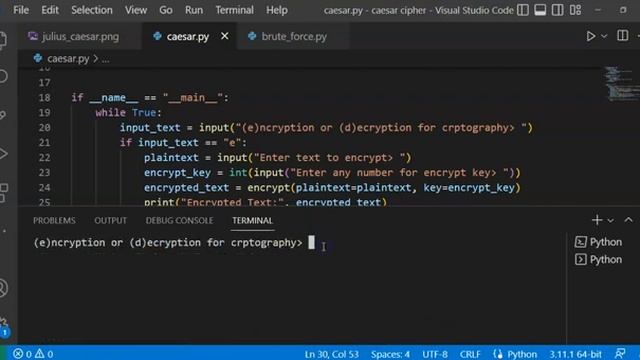Screen dimensions: 640x360
Task: Split the editor right
Action: tap(622, 36)
